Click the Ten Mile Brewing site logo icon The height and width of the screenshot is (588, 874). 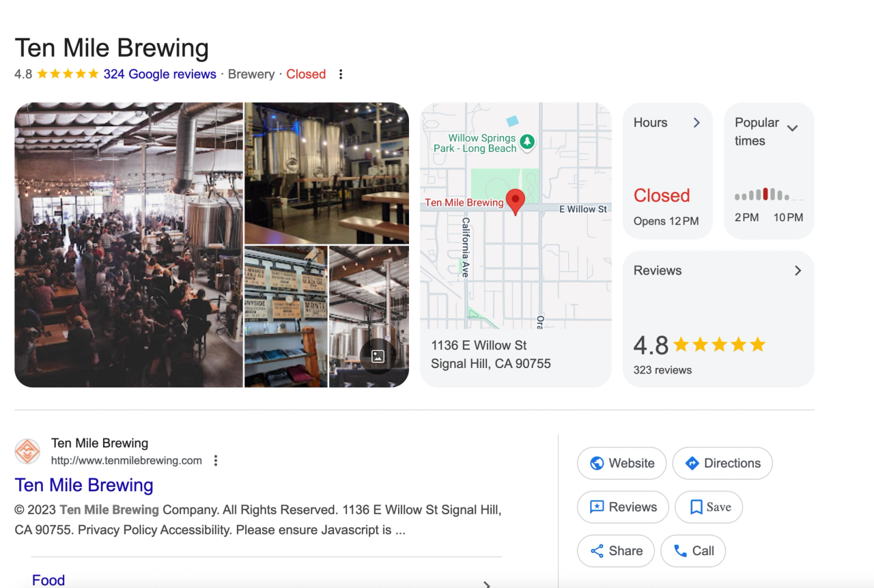pyautogui.click(x=27, y=451)
